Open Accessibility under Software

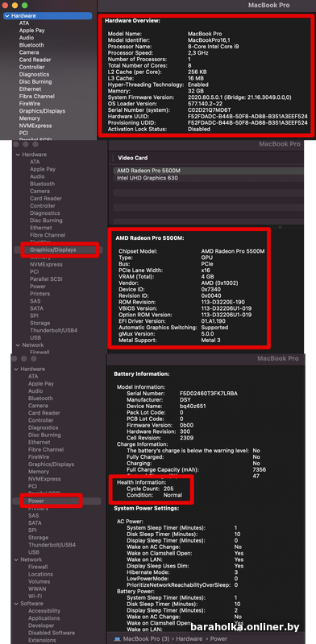[44, 611]
